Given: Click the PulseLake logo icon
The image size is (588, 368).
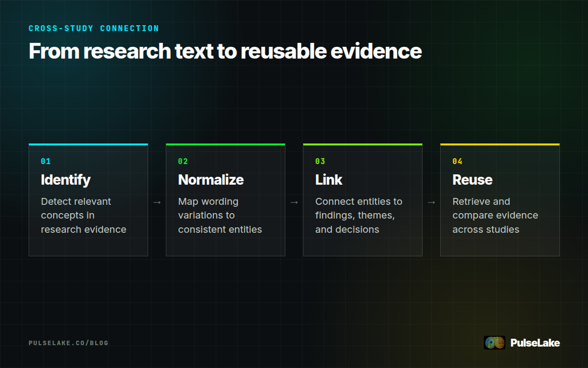Looking at the screenshot, I should (x=494, y=343).
